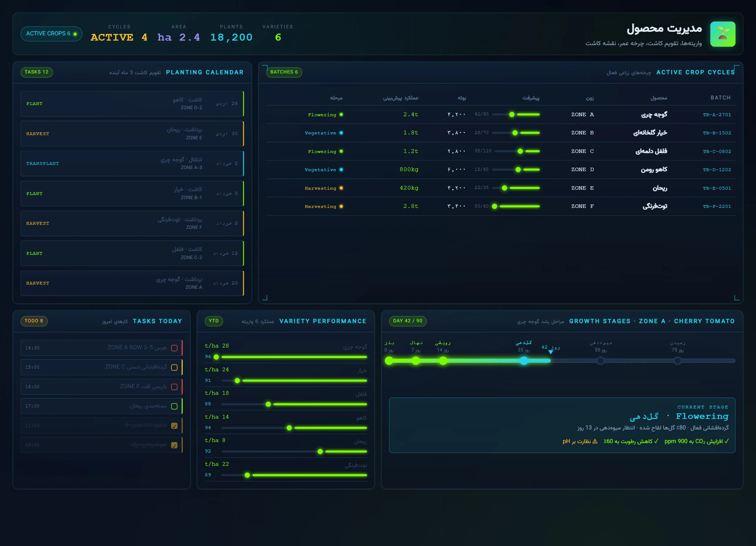Screen dimensions: 756x546
Task: Click the Harvesting status in ZONE E row
Action: click(324, 188)
